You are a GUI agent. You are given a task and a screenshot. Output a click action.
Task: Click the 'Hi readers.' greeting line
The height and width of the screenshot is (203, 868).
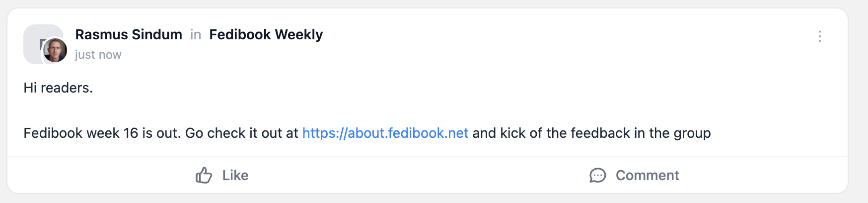click(x=58, y=88)
